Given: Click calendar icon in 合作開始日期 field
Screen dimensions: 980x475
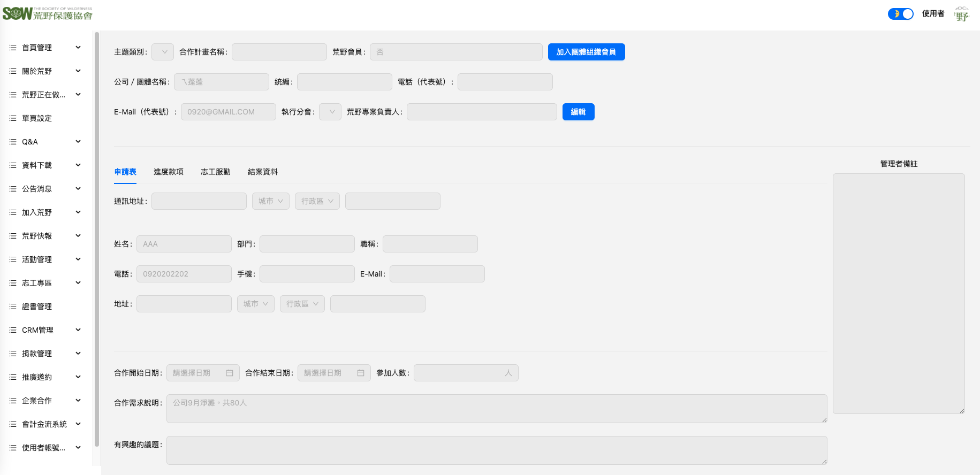Looking at the screenshot, I should (x=230, y=373).
